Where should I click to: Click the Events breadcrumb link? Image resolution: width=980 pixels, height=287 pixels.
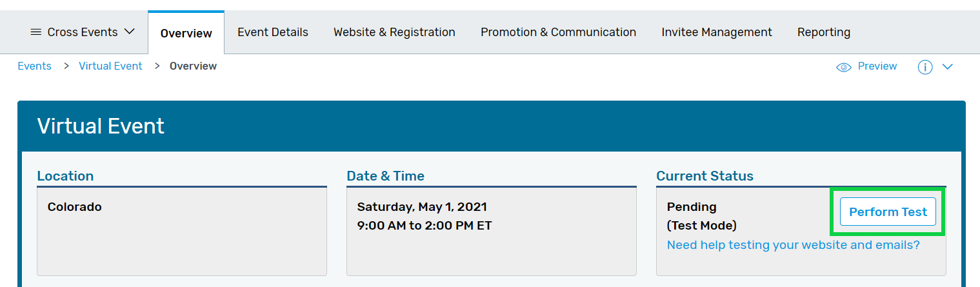click(34, 66)
